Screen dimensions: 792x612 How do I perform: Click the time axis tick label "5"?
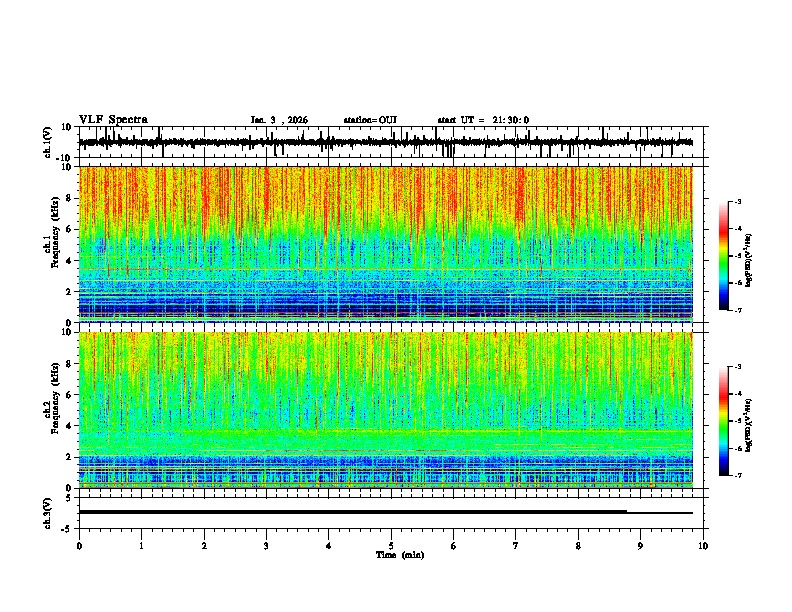tap(391, 546)
